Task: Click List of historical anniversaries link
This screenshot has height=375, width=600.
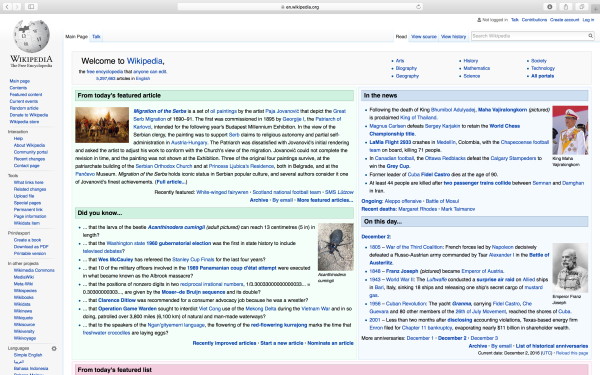Action: pos(552,346)
